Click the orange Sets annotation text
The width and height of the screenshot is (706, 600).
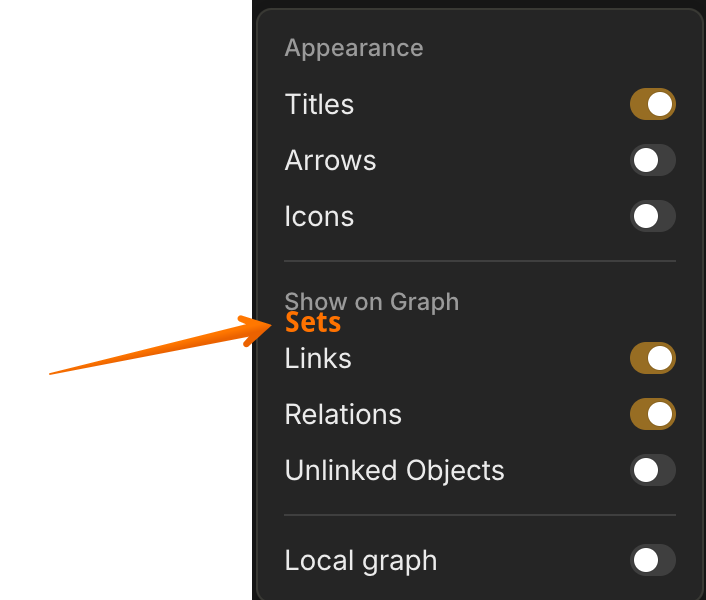313,322
